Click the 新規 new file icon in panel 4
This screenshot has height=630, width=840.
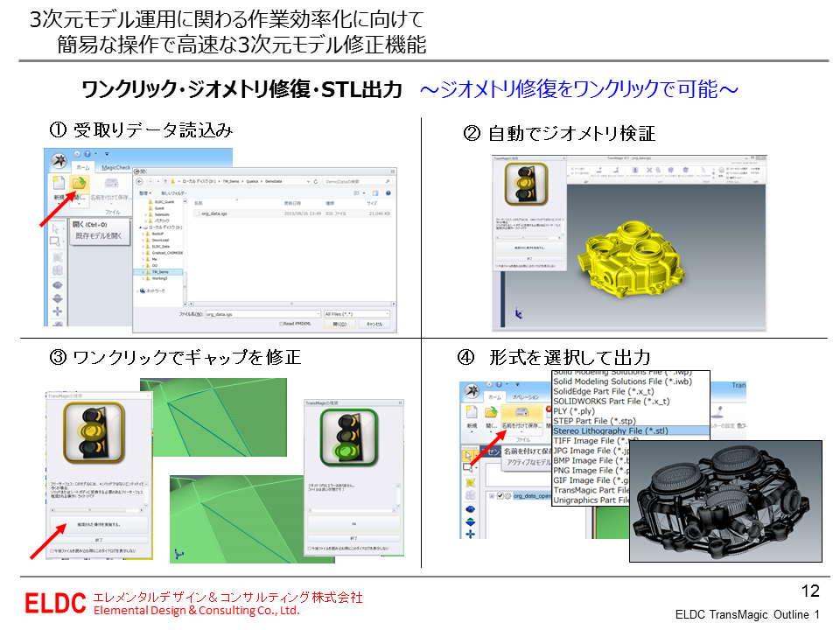tap(472, 412)
